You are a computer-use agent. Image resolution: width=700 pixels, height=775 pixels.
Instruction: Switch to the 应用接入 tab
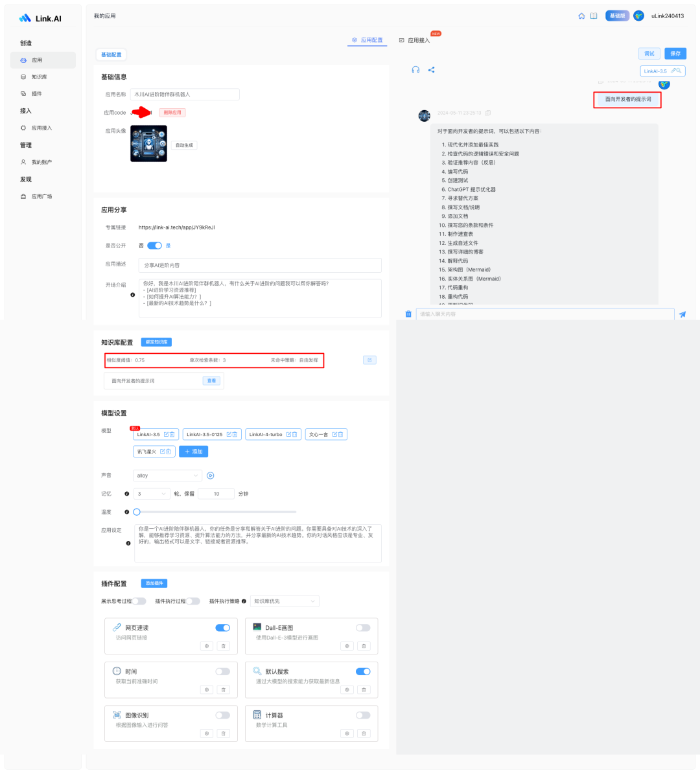(x=414, y=40)
